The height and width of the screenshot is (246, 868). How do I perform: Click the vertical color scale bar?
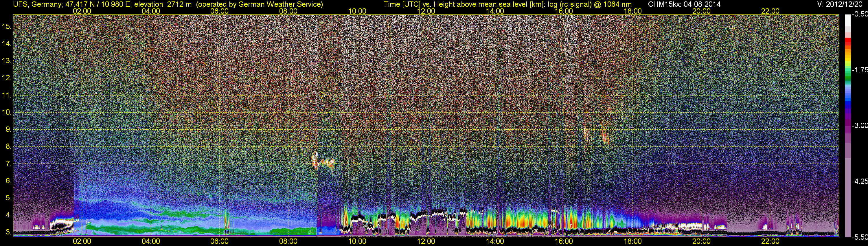click(847, 126)
